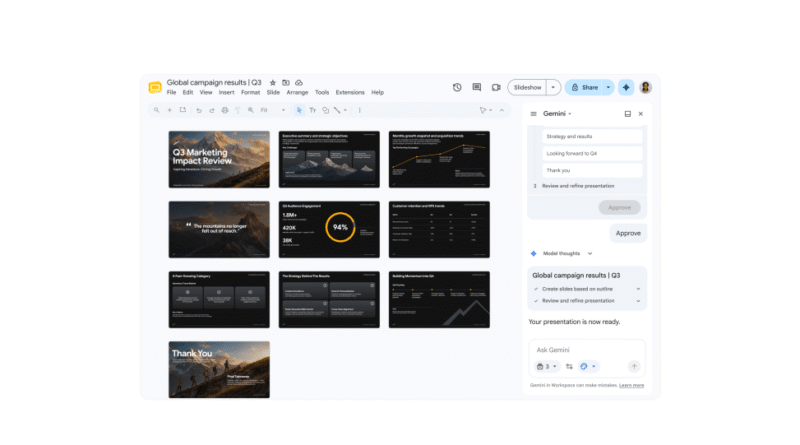
Task: Select the shape tool icon
Action: [x=326, y=110]
